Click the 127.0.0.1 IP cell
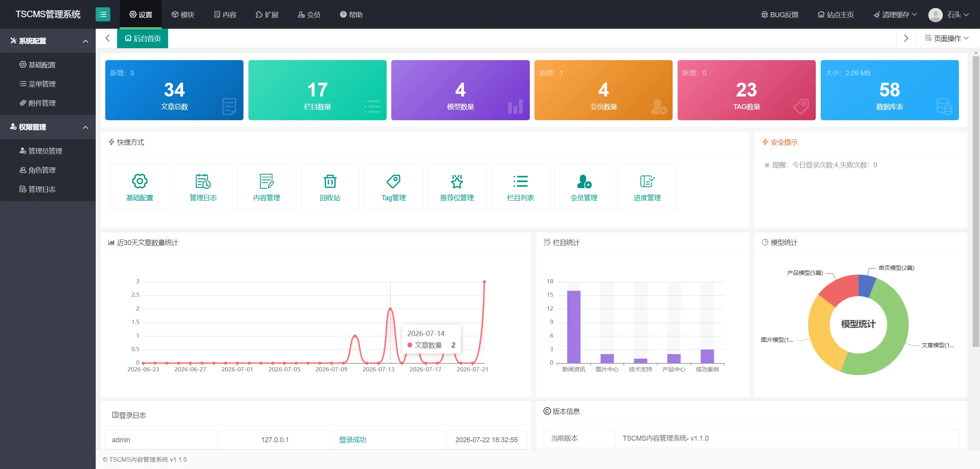Viewport: 980px width, 469px height. point(275,440)
